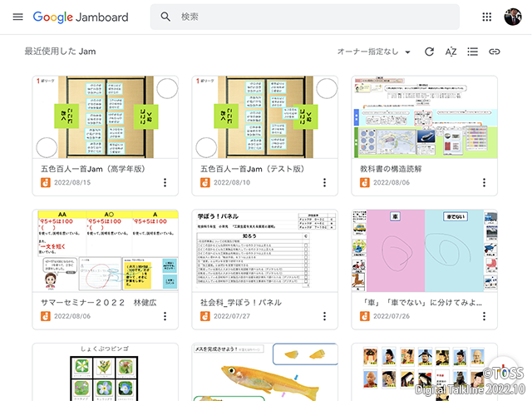Image resolution: width=532 pixels, height=401 pixels.
Task: Open the pink and blue 車 sorting Jam
Action: 424,250
